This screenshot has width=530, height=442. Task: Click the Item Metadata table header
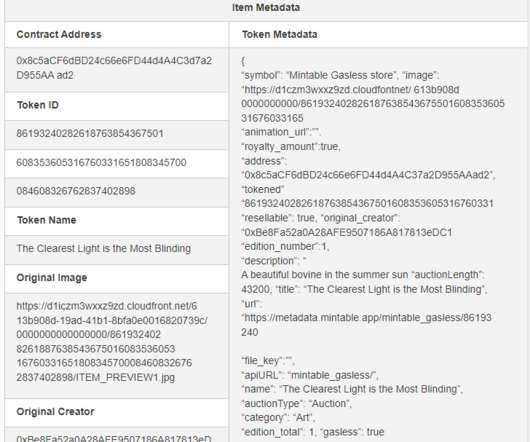pyautogui.click(x=266, y=7)
